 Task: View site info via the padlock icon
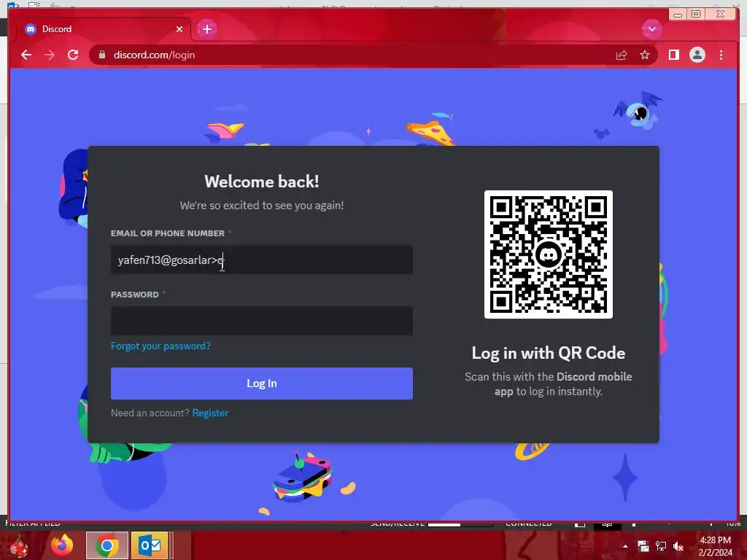[x=102, y=55]
